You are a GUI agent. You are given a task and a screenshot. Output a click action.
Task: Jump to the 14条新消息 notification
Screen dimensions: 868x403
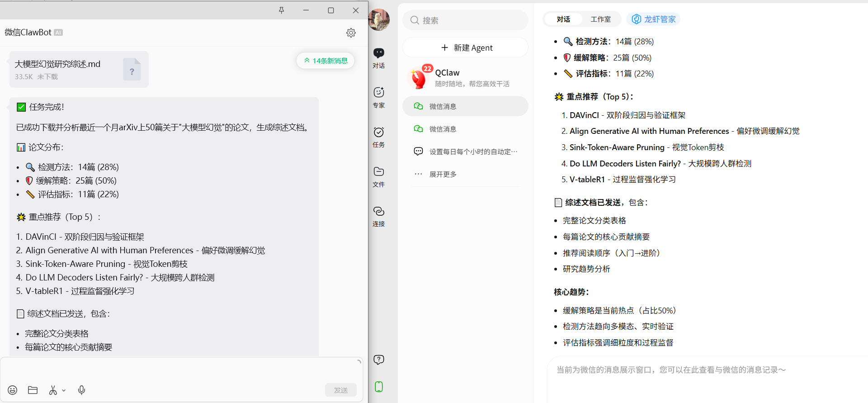(325, 61)
